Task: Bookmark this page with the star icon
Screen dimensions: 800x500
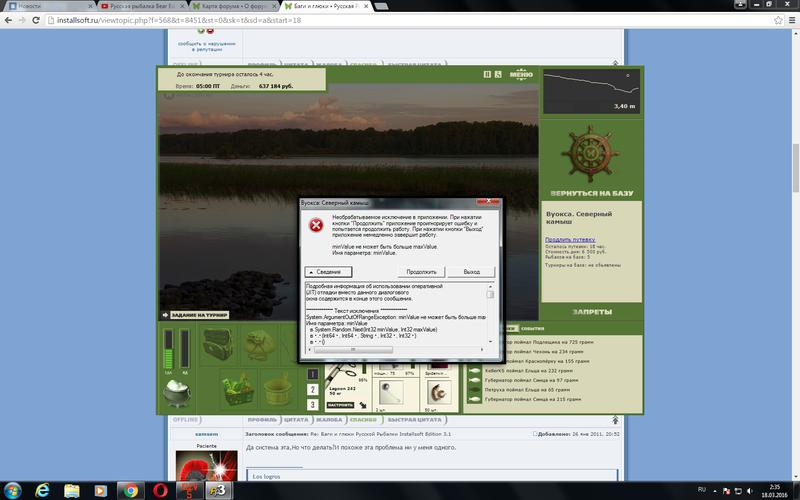Action: point(778,20)
